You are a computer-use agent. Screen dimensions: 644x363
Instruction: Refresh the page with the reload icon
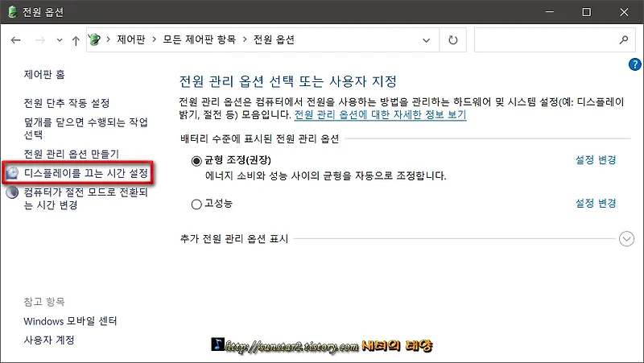452,39
